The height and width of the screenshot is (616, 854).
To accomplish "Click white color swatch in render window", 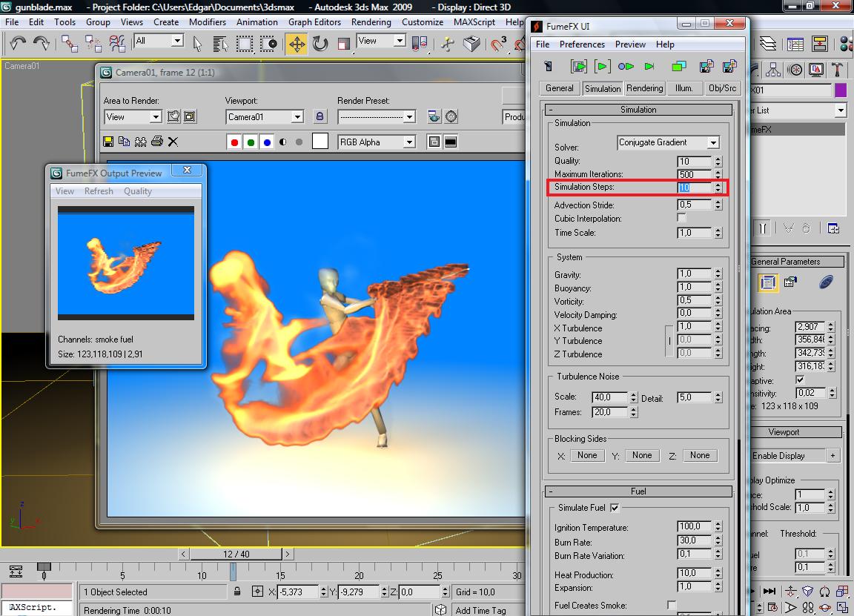I will tap(320, 141).
